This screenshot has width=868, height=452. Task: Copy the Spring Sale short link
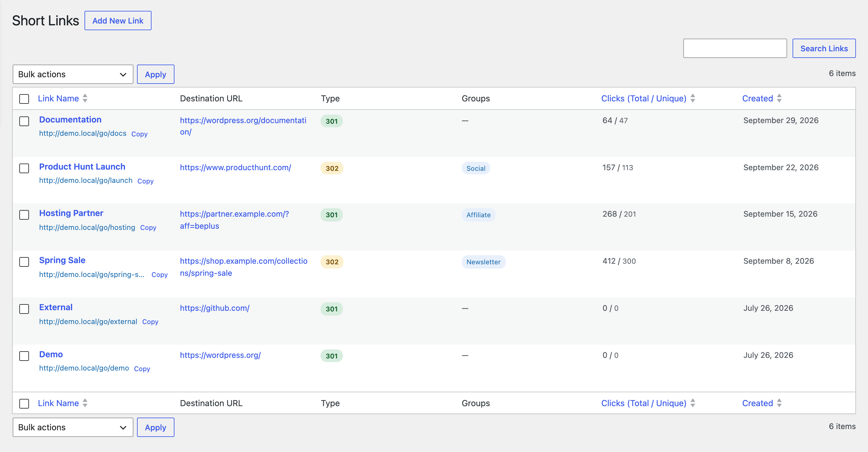[159, 275]
